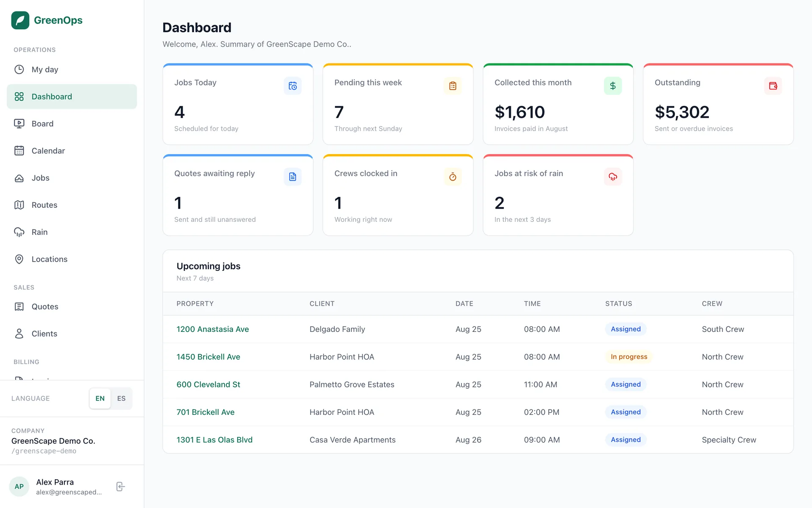Open My day in the sidebar

point(72,69)
